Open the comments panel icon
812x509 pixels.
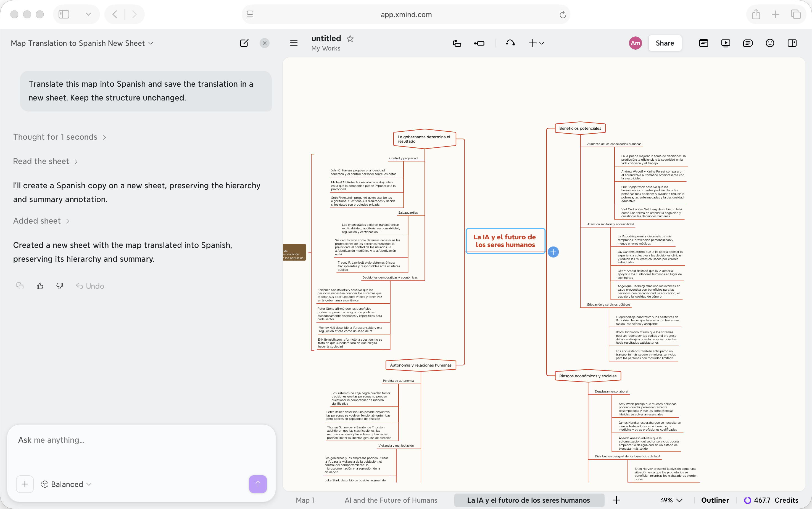tap(748, 43)
